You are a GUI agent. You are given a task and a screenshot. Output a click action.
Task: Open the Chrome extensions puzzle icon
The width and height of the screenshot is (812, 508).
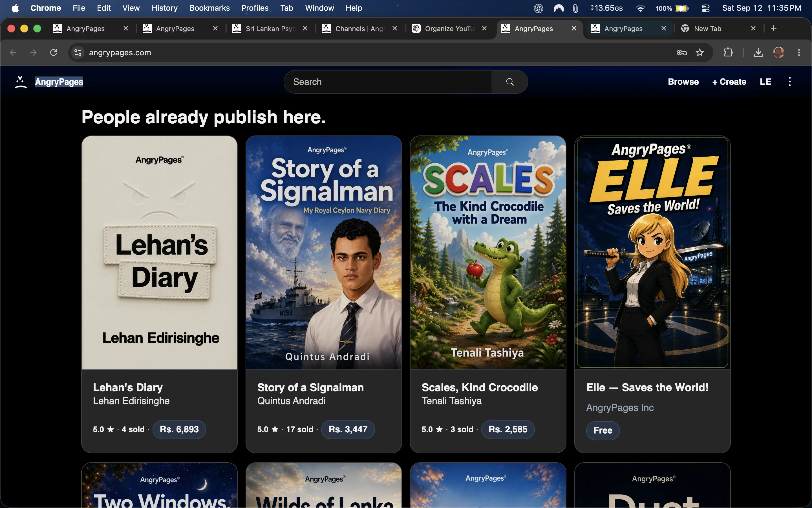coord(728,52)
